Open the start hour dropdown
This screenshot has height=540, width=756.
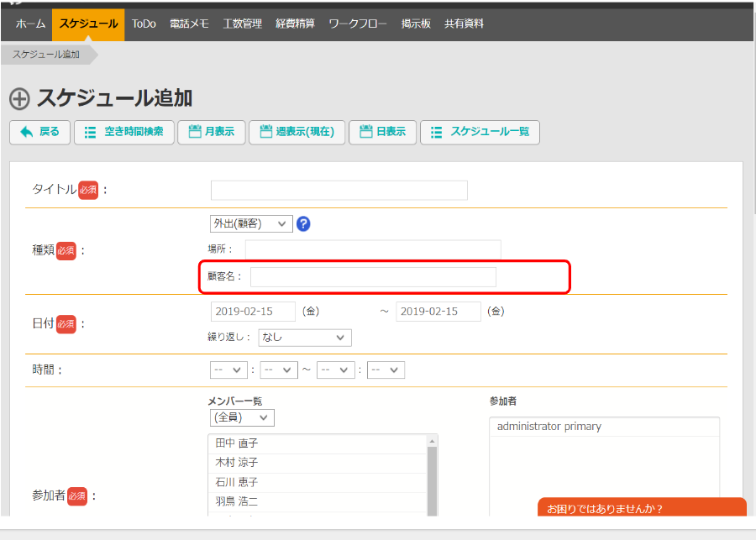pos(228,370)
